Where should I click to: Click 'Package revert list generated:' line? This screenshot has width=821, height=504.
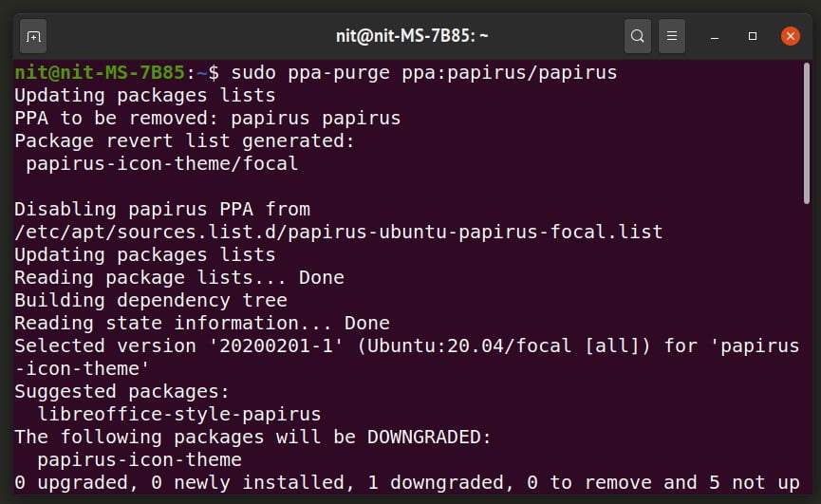[x=184, y=141]
